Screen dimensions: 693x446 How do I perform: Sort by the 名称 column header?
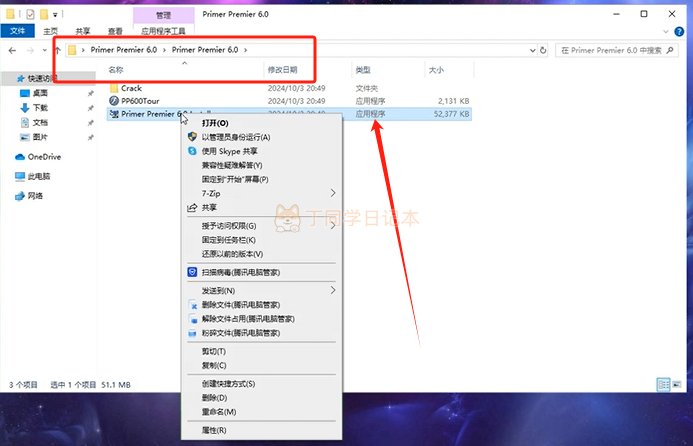(116, 70)
